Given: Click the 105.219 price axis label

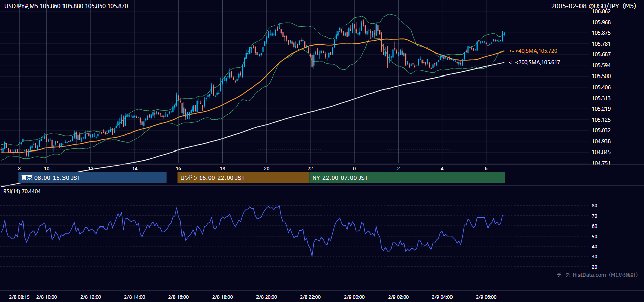Looking at the screenshot, I should (x=601, y=109).
